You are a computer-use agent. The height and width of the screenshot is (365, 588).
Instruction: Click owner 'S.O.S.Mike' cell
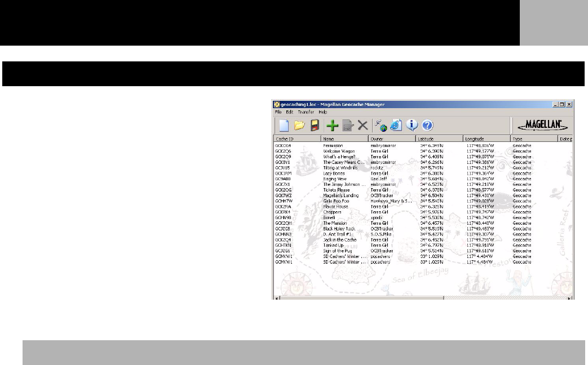click(x=381, y=234)
